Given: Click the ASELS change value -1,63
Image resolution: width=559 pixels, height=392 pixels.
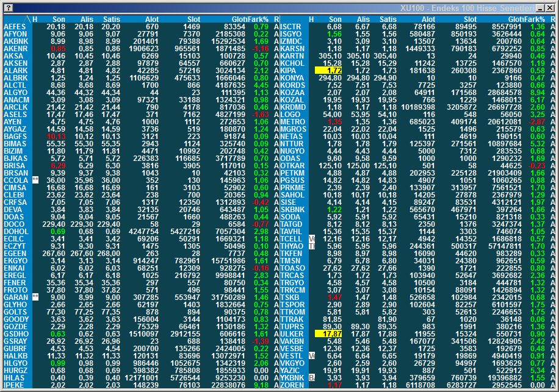Looking at the screenshot, I should (260, 115).
